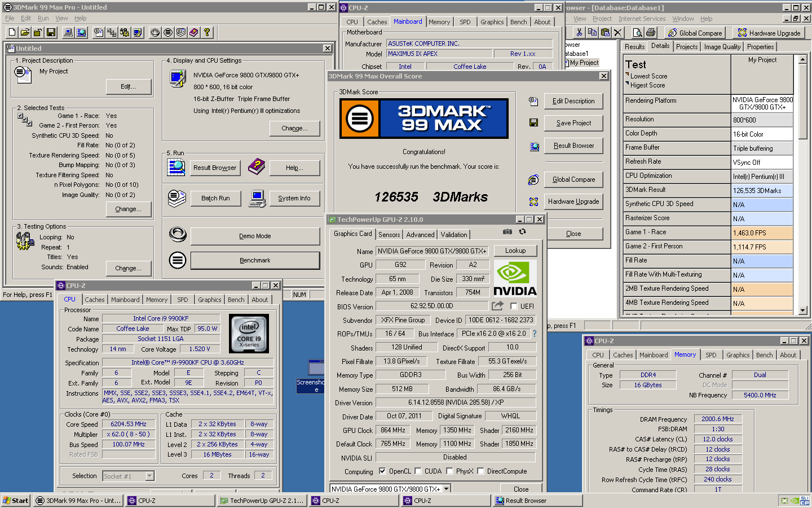The height and width of the screenshot is (508, 812).
Task: Select the Results tab in Result Browser
Action: tap(634, 47)
